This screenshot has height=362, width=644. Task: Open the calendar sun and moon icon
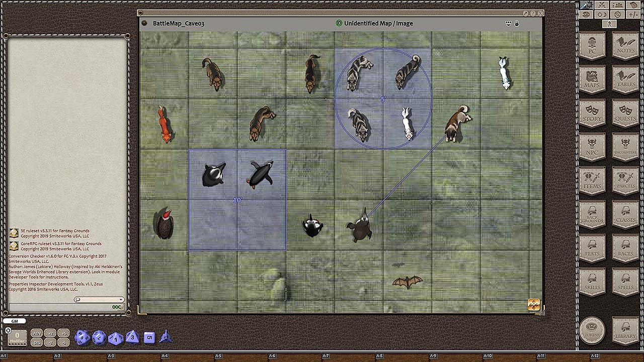tap(601, 15)
